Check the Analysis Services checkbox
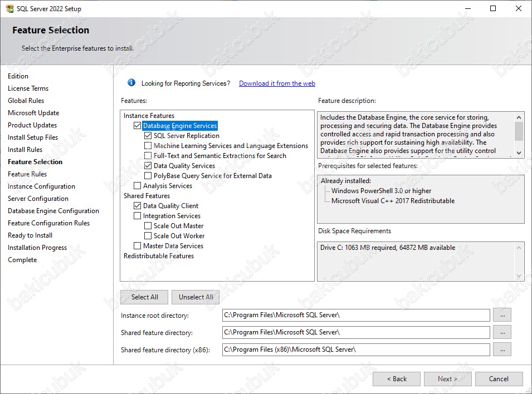This screenshot has width=532, height=394. pyautogui.click(x=138, y=186)
